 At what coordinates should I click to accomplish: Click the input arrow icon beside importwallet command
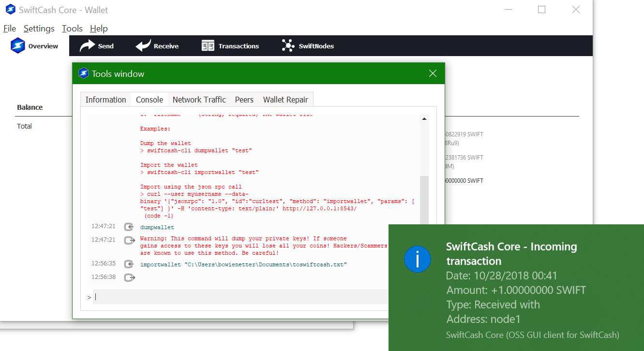129,264
